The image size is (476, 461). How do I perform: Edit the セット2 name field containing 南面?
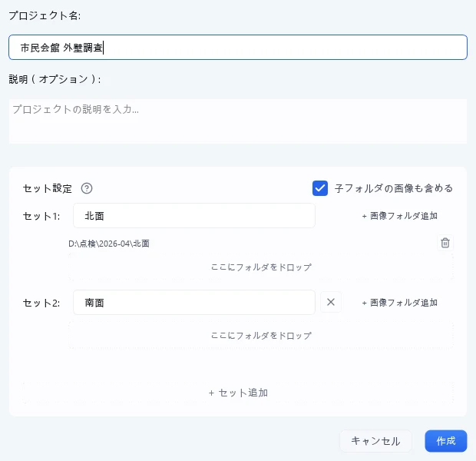click(194, 303)
